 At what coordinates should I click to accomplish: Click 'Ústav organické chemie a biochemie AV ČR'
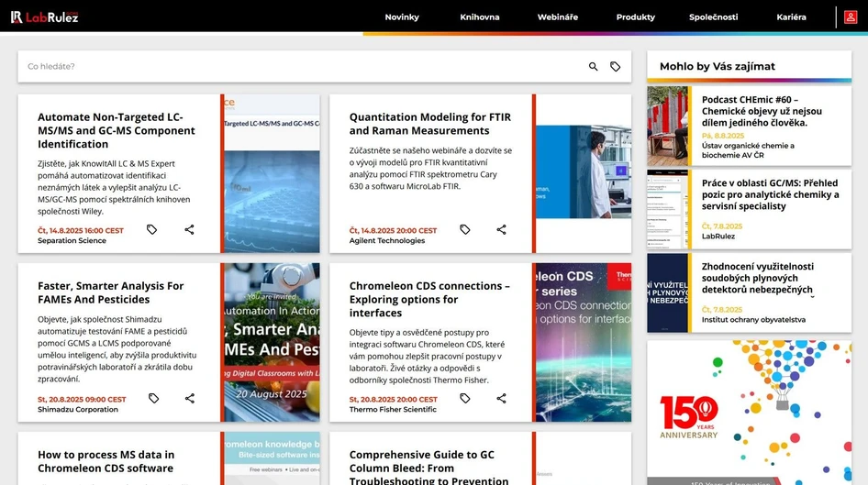point(748,150)
